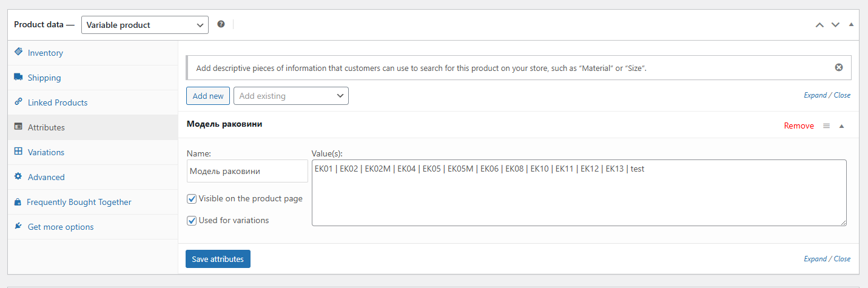
Task: Toggle Used for variations checkbox
Action: [x=192, y=221]
